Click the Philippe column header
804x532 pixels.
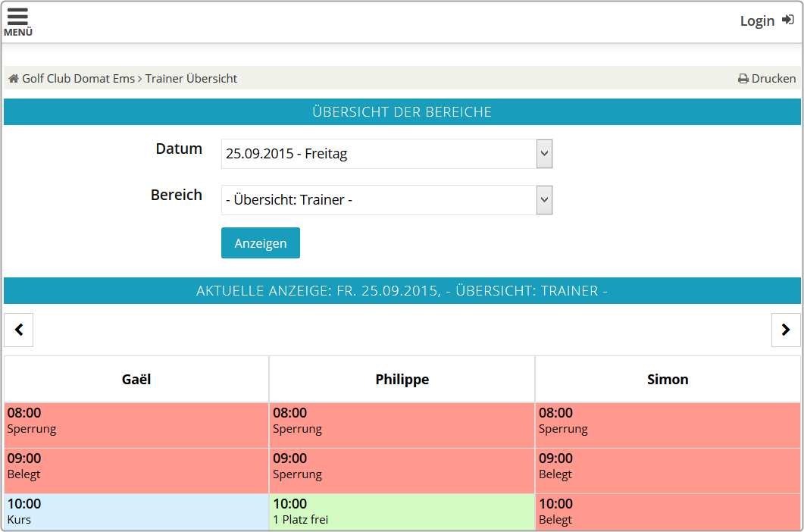click(402, 380)
